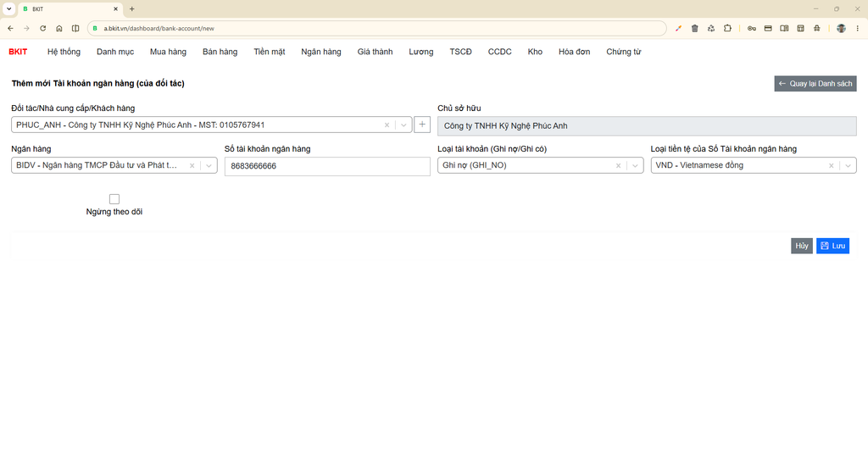Click the Chủ sở hữu owner field
Image resolution: width=868 pixels, height=466 pixels.
pos(647,125)
